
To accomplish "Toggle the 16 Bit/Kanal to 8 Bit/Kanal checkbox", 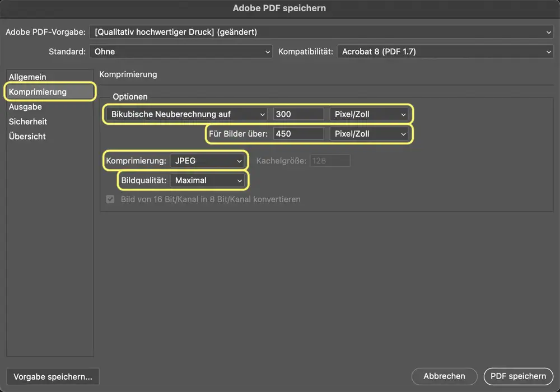I will (110, 199).
